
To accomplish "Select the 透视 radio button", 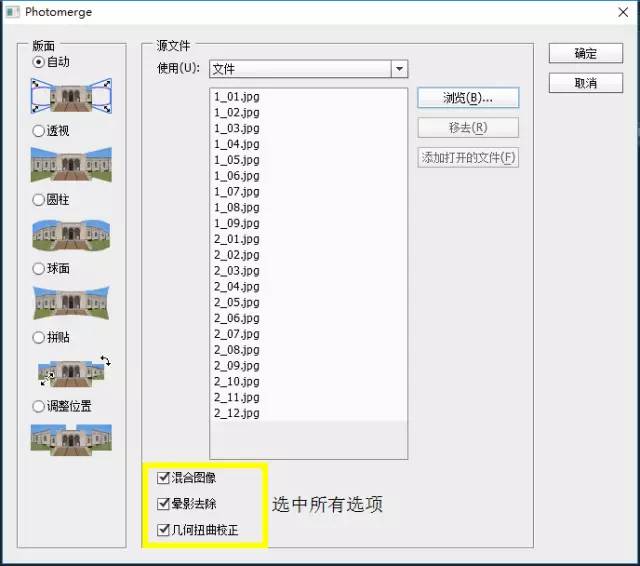I will (39, 130).
